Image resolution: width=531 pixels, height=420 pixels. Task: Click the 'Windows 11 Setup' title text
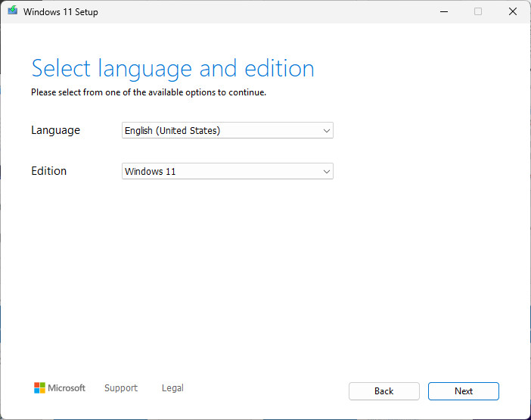[61, 12]
